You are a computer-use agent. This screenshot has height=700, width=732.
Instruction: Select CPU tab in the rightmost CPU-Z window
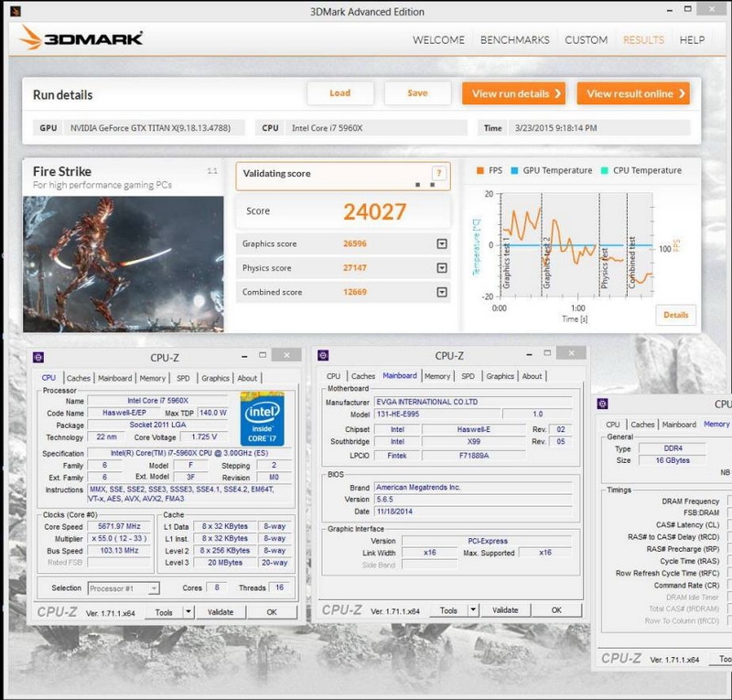click(x=612, y=425)
